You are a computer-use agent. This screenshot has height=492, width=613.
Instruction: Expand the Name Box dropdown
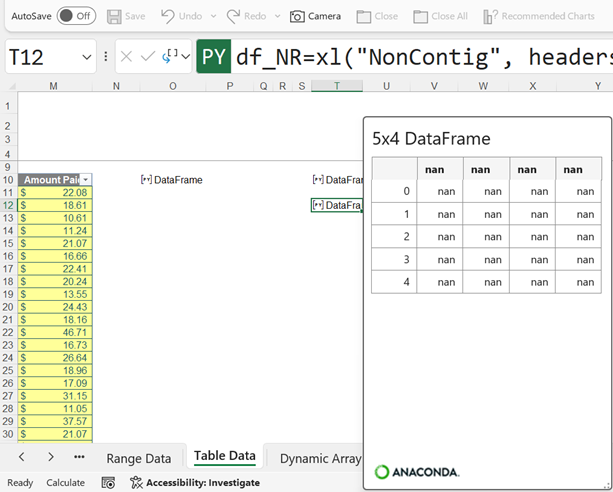[87, 57]
